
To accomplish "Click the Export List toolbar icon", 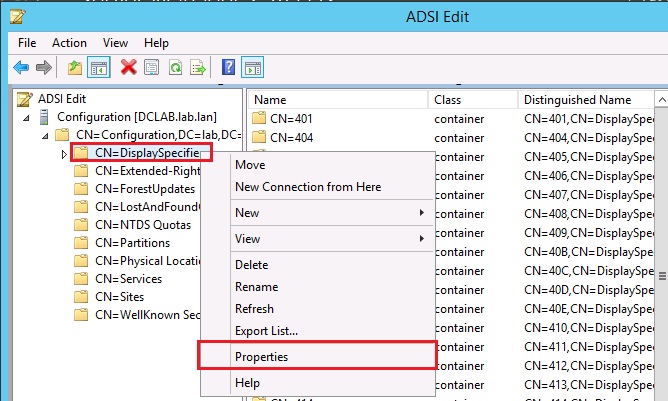I will [199, 67].
